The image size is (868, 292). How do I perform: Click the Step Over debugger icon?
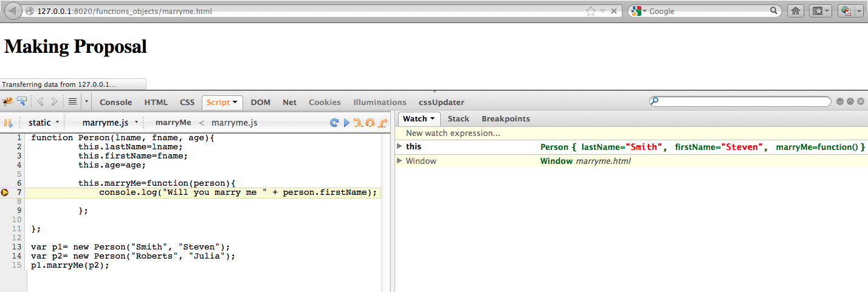(x=370, y=123)
